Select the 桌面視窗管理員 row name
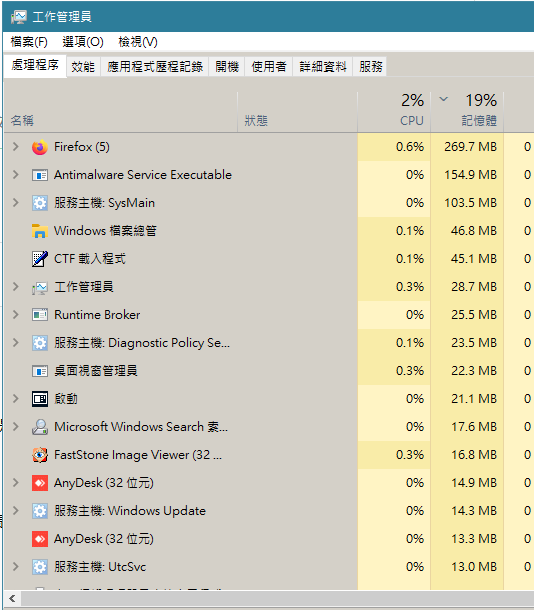The image size is (534, 610). coord(96,371)
